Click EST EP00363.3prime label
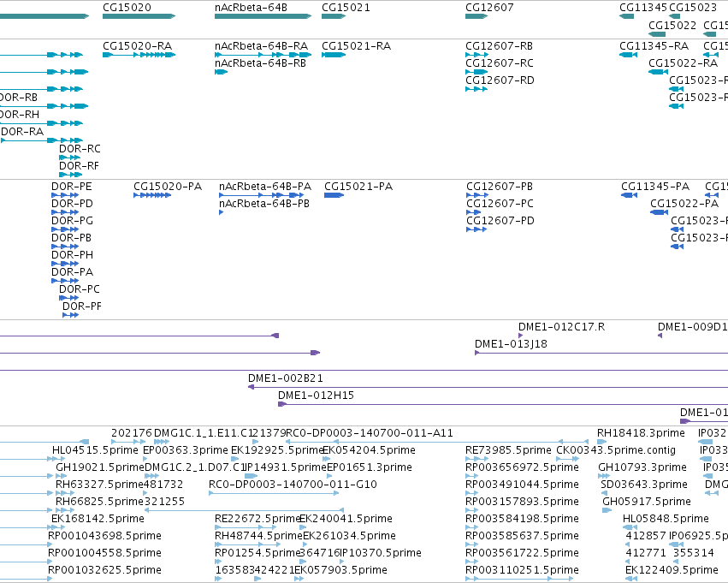Viewport: 728px width, 583px height. pos(186,450)
